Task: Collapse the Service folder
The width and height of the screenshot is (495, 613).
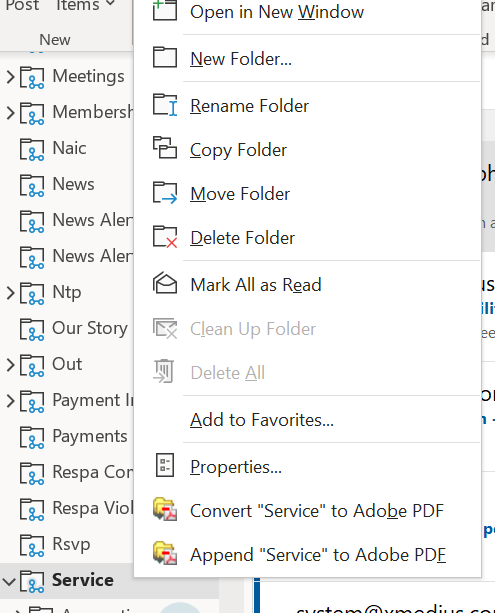Action: point(9,581)
